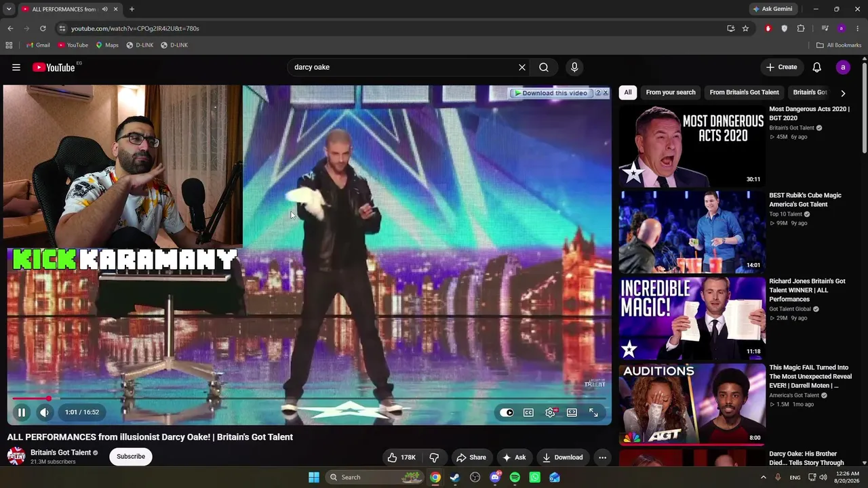Open the video settings gear
Image resolution: width=868 pixels, height=488 pixels.
(551, 412)
